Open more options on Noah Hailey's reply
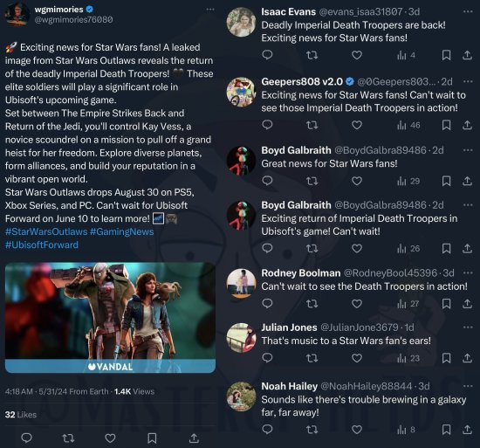480x448 pixels. tap(468, 386)
